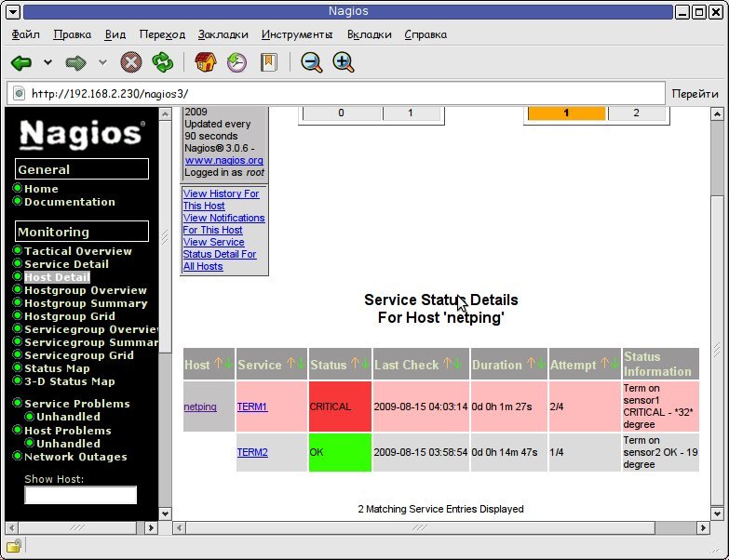Open Status Map in the sidebar
729x560 pixels.
[x=57, y=368]
